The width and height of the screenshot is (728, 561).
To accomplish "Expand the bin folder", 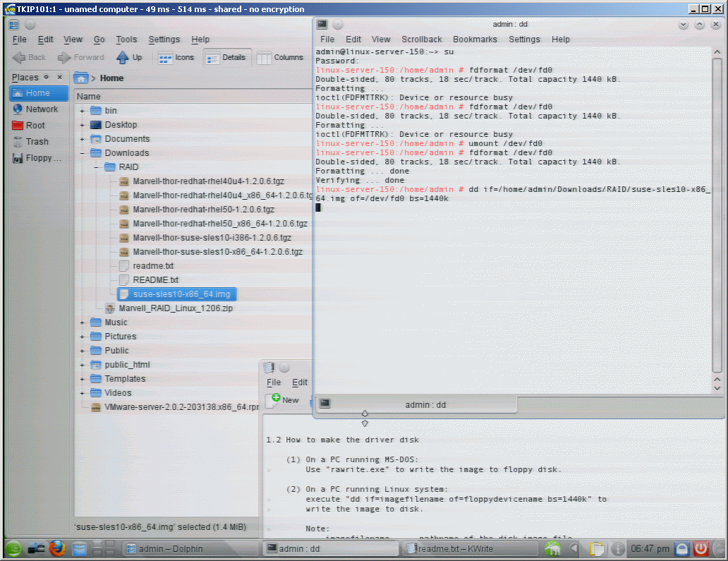I will click(x=82, y=111).
